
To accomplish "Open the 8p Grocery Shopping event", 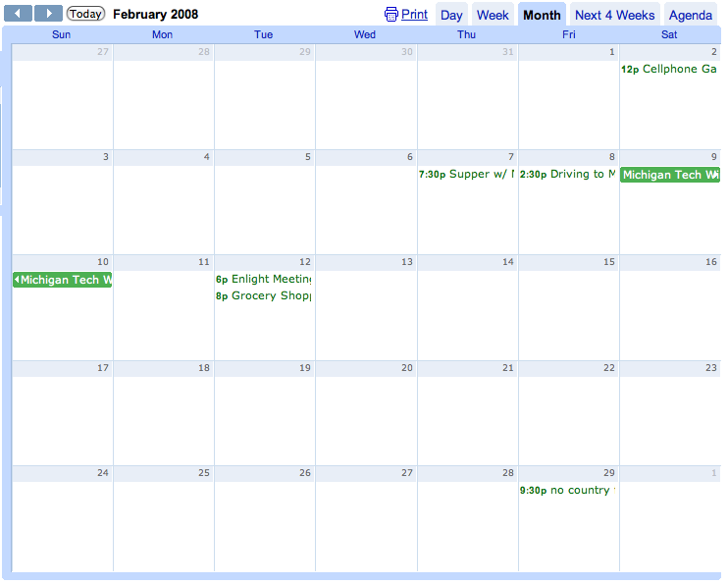I will click(x=264, y=296).
